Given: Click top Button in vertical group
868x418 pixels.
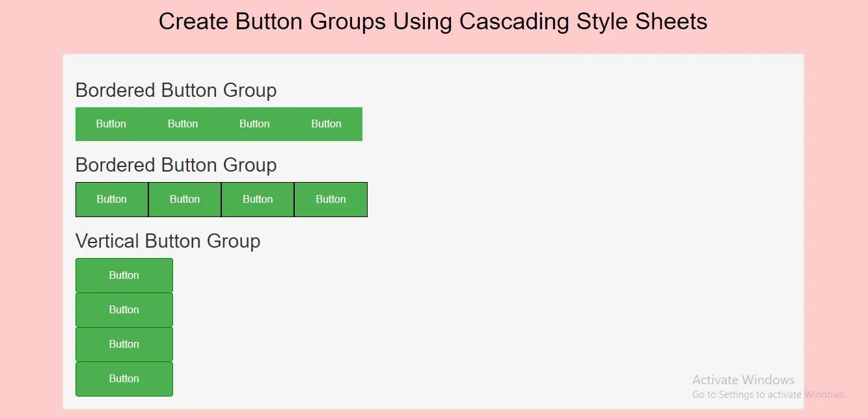Looking at the screenshot, I should (x=124, y=276).
